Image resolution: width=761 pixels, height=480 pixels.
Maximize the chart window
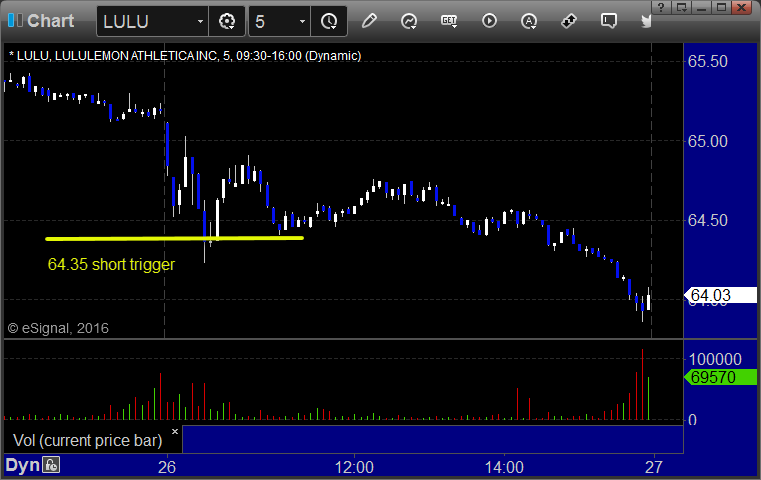[x=721, y=7]
